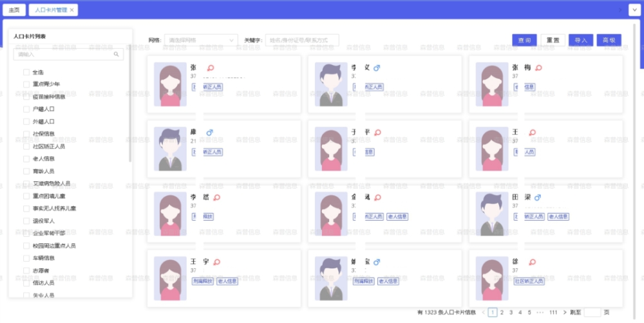Enable the 退役军人 filter checkbox
The image size is (644, 323).
[x=26, y=221]
